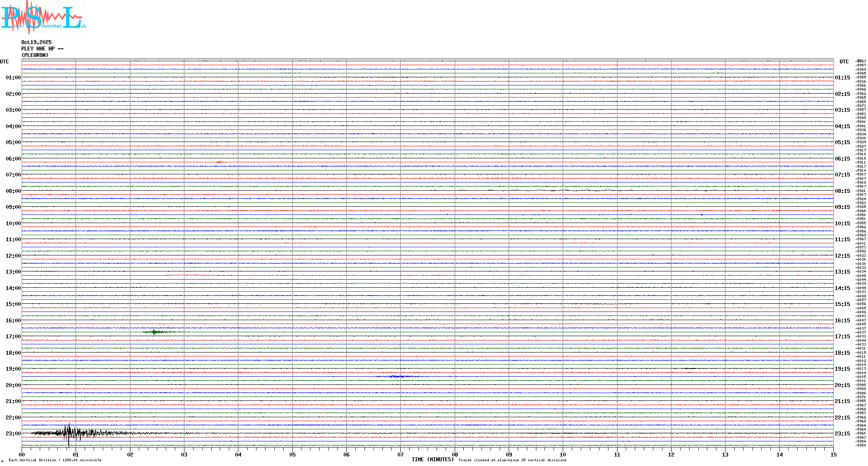Click minute marker 10 on bottom axis
868x466 pixels.
563,455
